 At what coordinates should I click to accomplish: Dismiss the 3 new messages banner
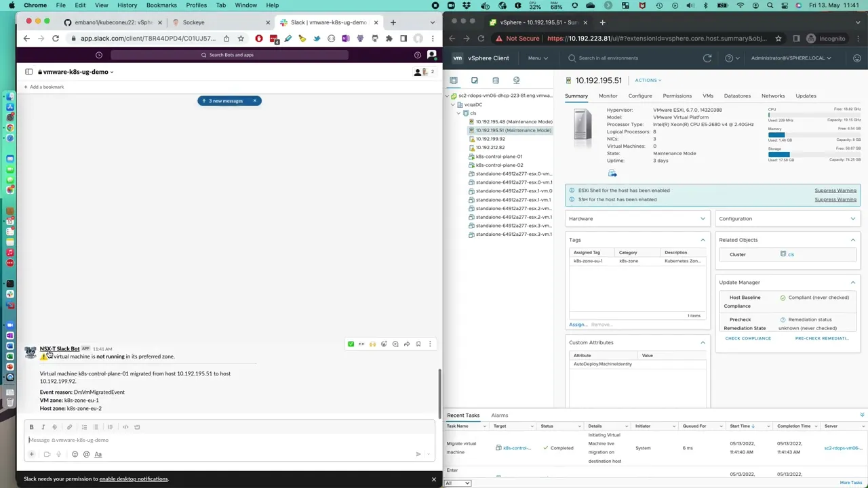(x=255, y=101)
